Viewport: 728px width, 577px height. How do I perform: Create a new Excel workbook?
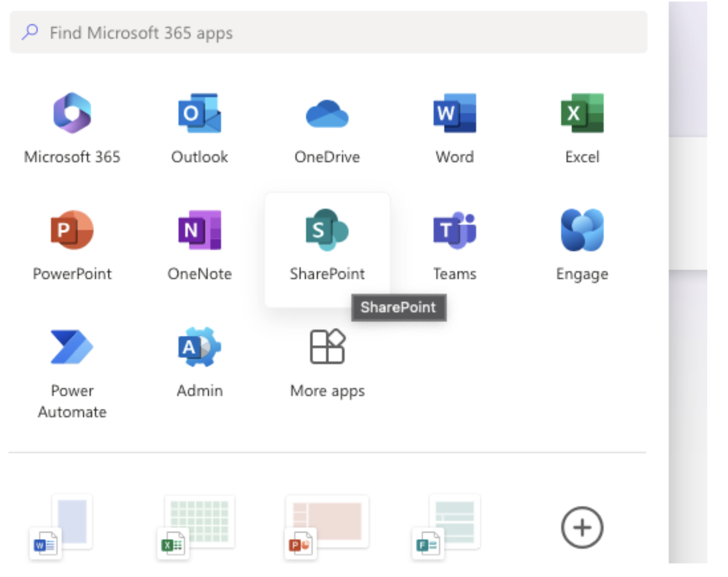click(196, 527)
